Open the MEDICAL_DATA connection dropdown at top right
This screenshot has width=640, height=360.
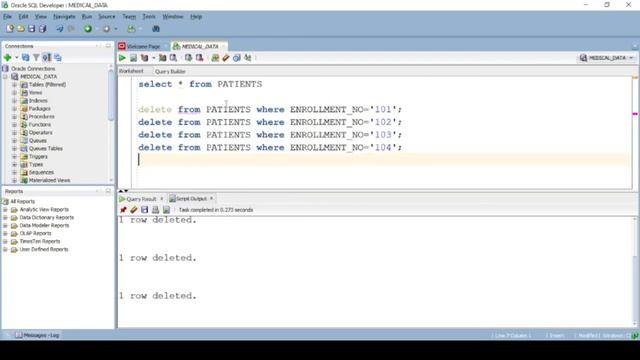pos(607,58)
